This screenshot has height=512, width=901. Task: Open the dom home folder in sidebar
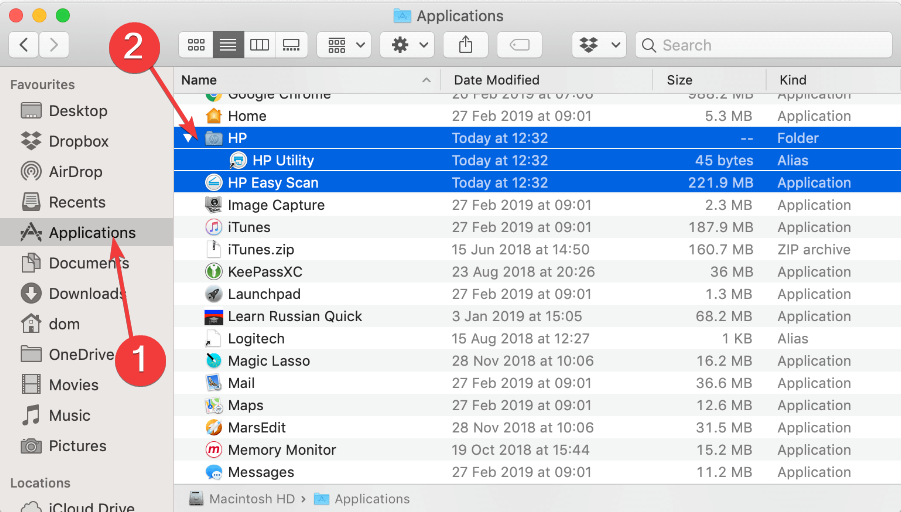64,324
